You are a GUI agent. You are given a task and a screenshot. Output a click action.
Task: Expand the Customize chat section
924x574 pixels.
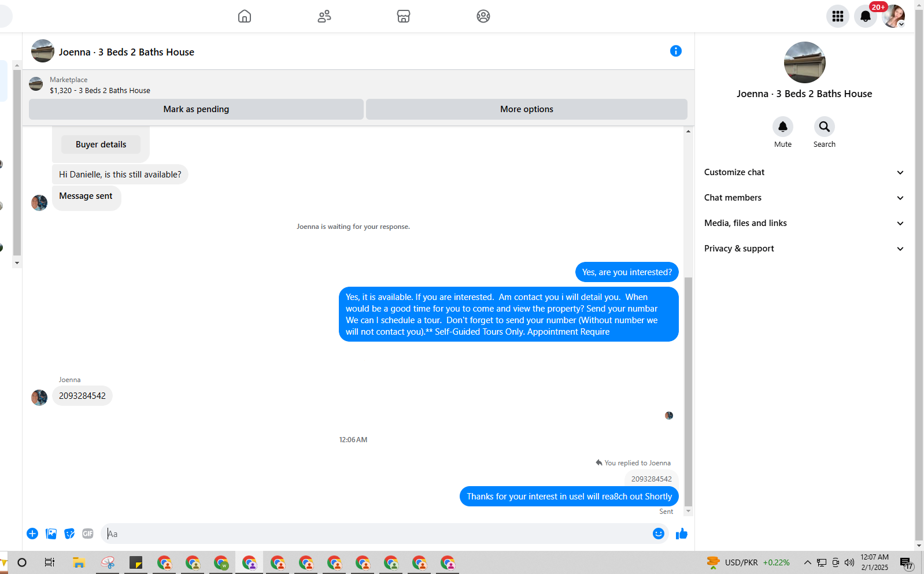804,172
